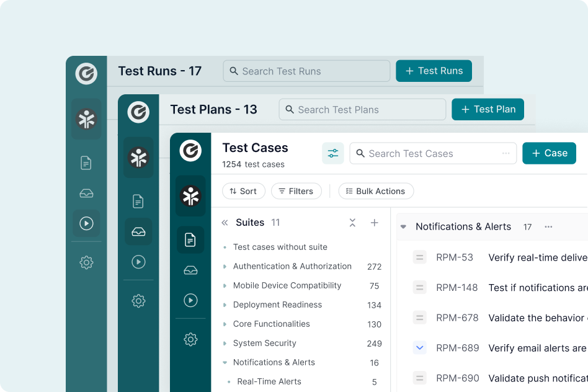Click the + Test Plan button
588x392 pixels.
pyautogui.click(x=488, y=109)
